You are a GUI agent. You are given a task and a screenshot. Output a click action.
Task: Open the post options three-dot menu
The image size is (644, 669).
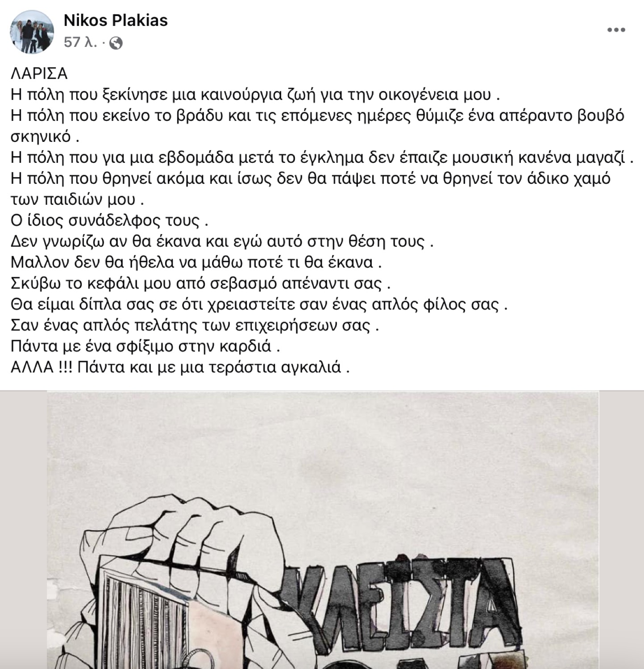click(616, 30)
